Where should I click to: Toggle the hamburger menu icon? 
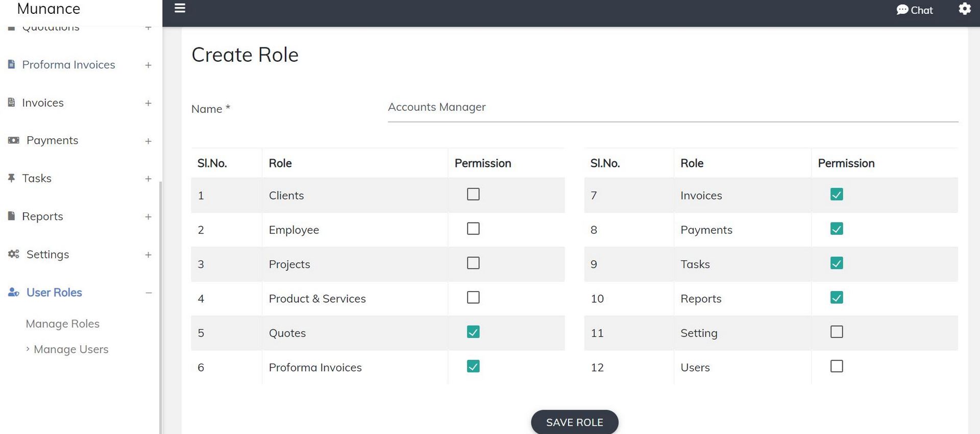[x=180, y=8]
